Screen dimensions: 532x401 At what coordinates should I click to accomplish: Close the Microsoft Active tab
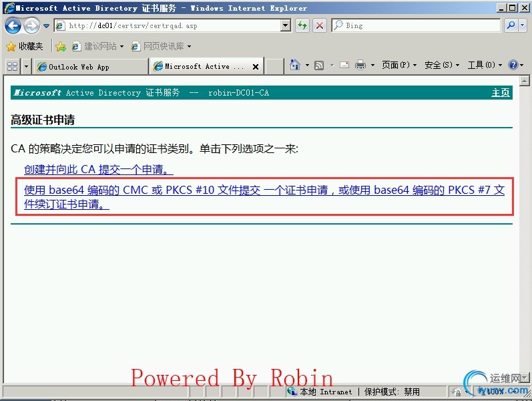pyautogui.click(x=256, y=67)
